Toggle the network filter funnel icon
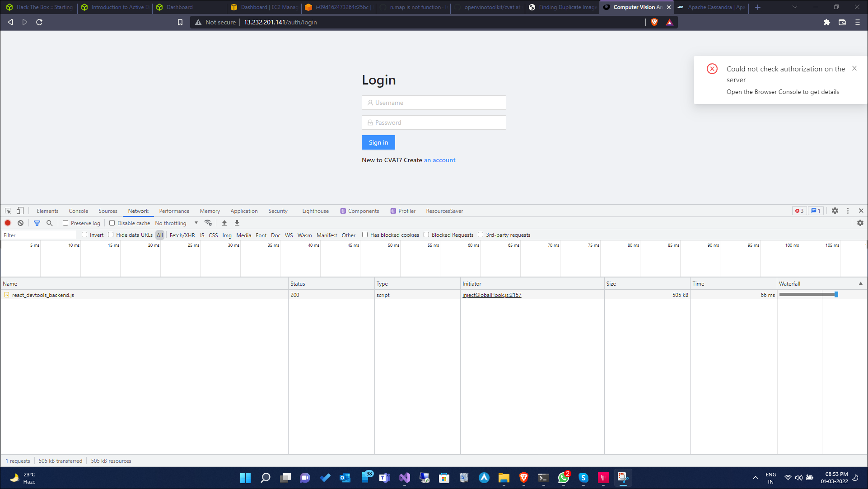 pyautogui.click(x=37, y=223)
